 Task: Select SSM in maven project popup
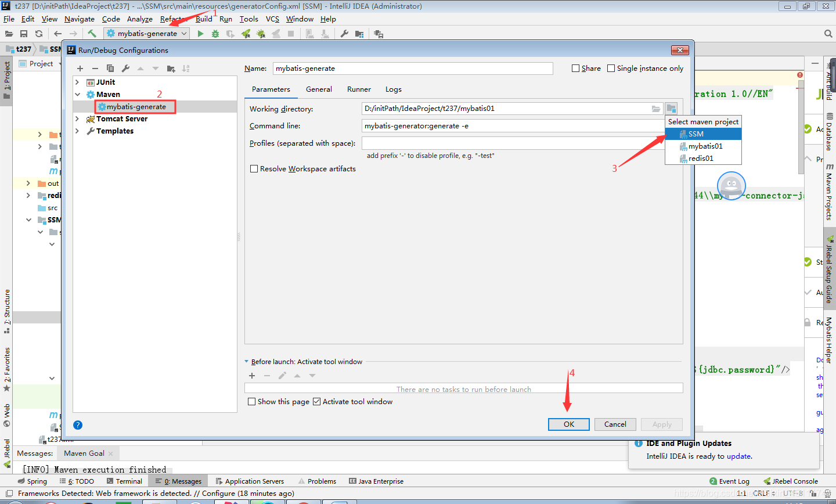(703, 134)
